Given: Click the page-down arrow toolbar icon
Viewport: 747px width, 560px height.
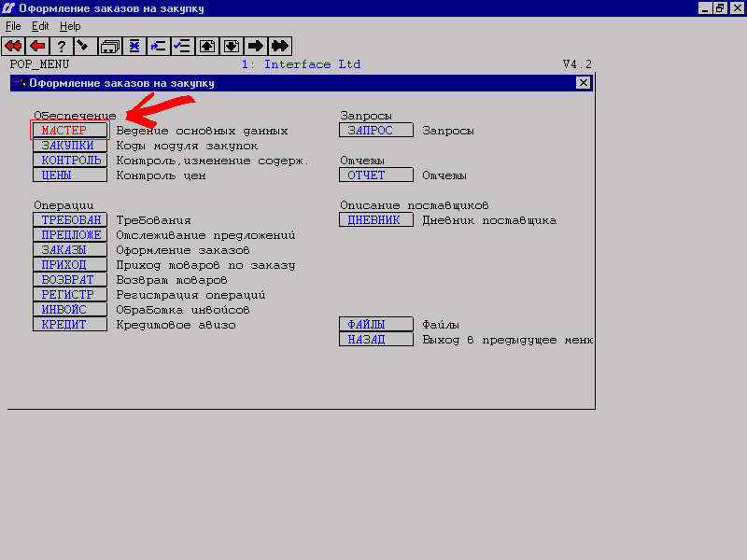Looking at the screenshot, I should click(232, 46).
